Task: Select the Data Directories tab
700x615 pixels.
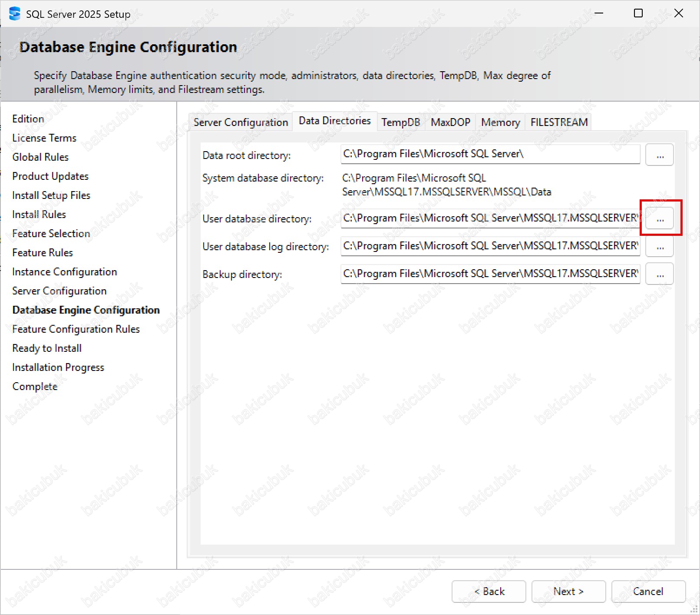Action: click(x=334, y=121)
